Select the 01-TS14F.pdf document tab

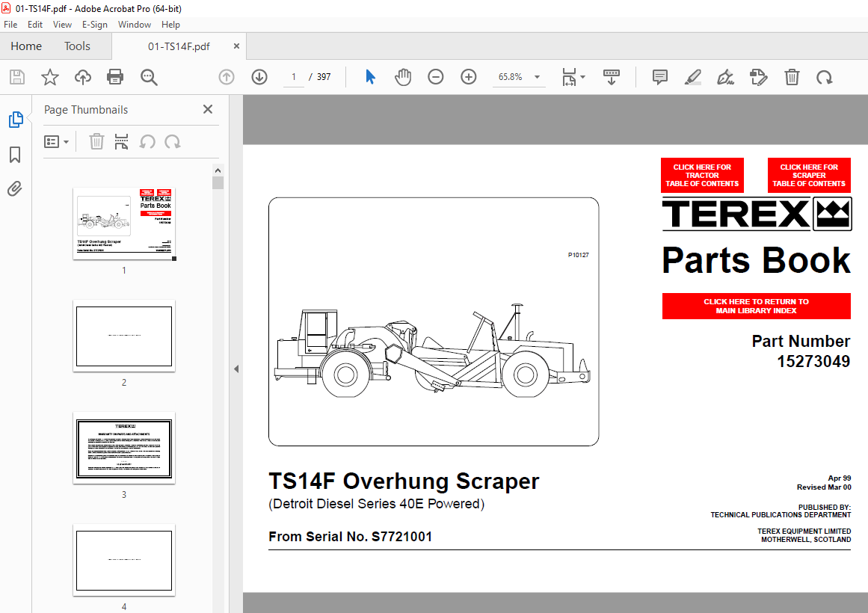click(x=179, y=46)
